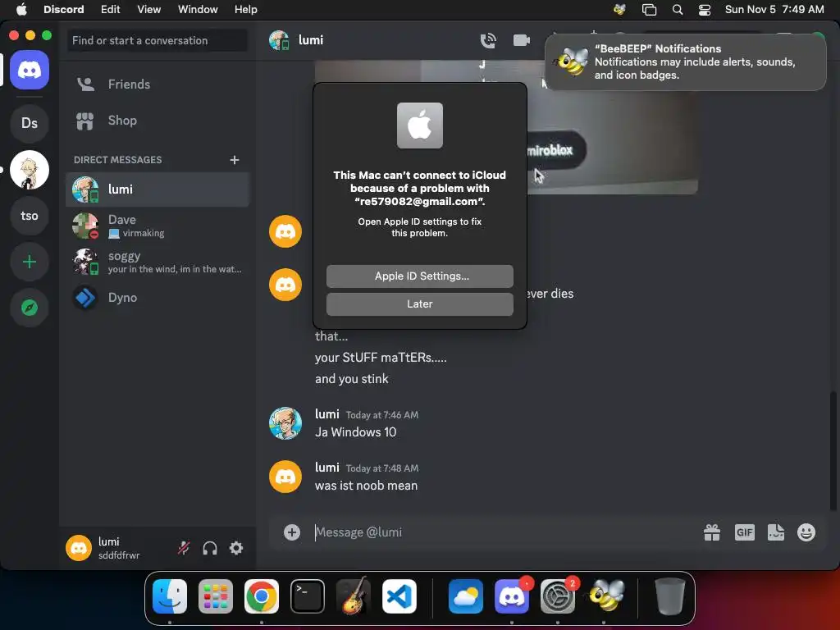Open the blond anime avatar server

pyautogui.click(x=30, y=170)
